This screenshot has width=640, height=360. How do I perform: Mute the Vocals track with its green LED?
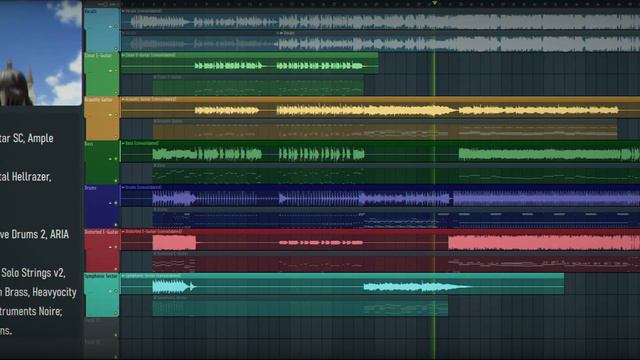[x=116, y=27]
